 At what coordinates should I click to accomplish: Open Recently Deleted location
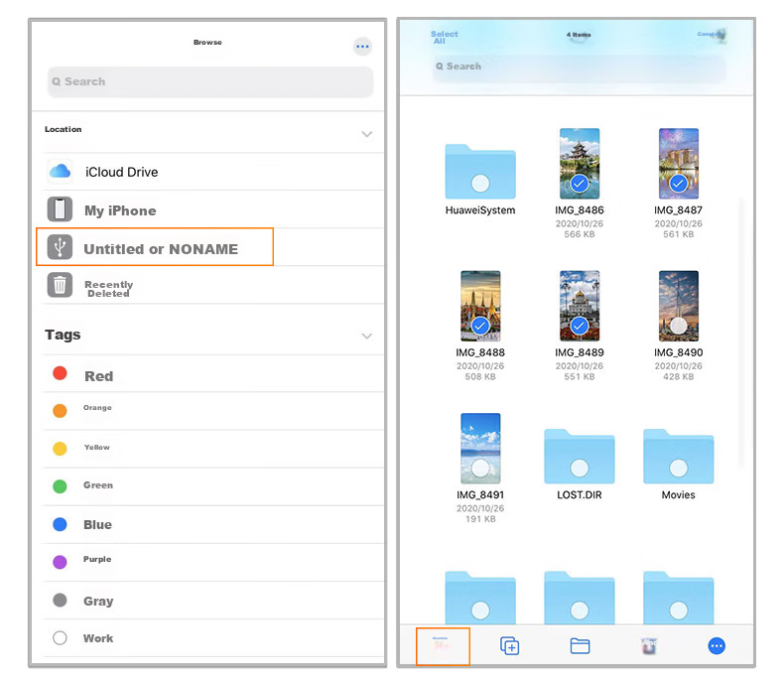pos(213,285)
